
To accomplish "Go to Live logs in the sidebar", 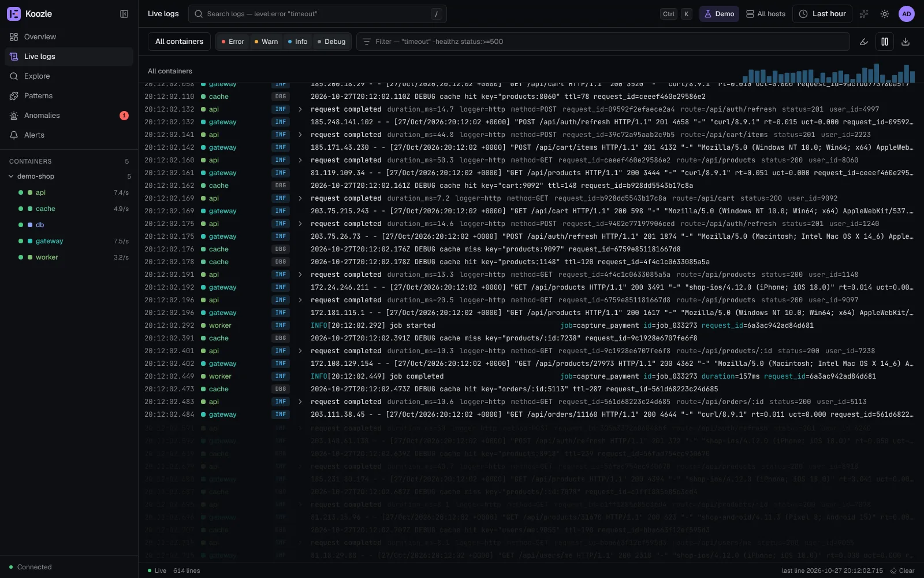I will (69, 57).
